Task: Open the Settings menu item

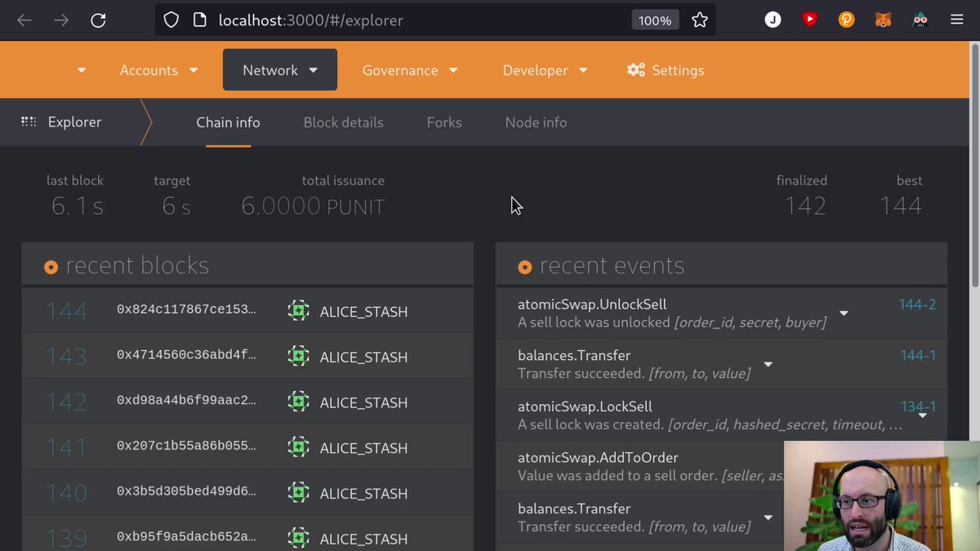Action: pos(666,70)
